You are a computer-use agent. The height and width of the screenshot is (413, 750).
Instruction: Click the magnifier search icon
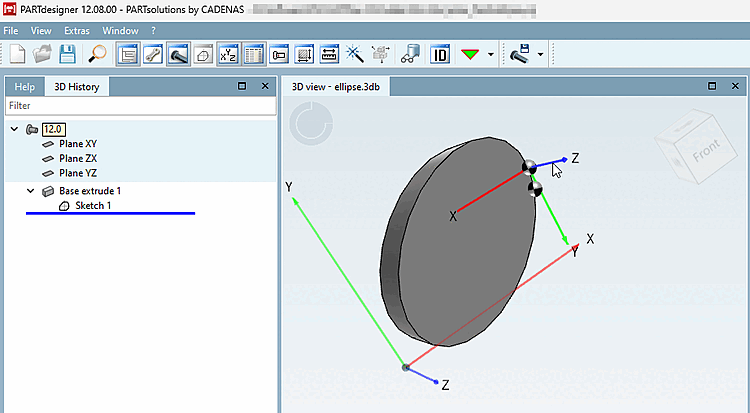click(98, 54)
